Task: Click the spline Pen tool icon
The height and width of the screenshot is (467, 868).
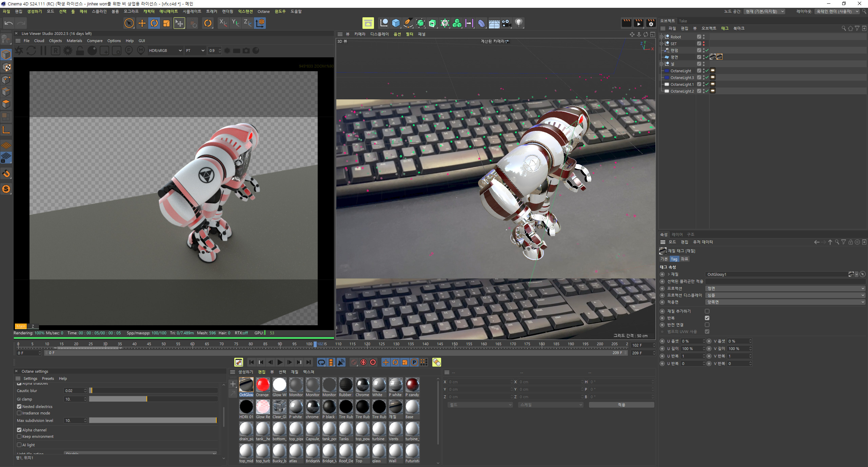Action: [408, 23]
